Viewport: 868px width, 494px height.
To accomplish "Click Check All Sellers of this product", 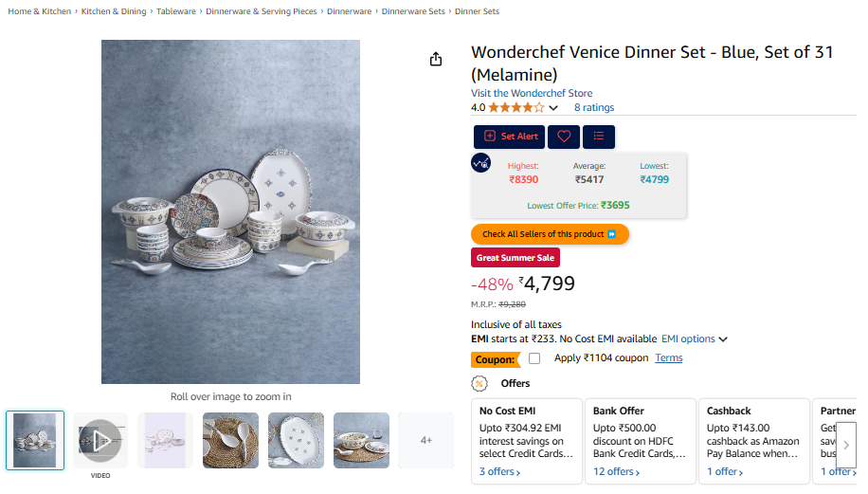I will tap(550, 234).
